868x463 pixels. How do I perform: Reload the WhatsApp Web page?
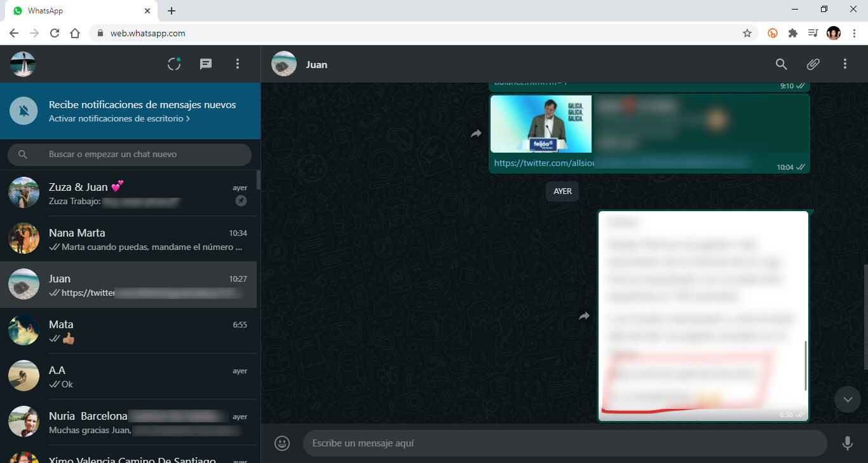click(x=55, y=33)
